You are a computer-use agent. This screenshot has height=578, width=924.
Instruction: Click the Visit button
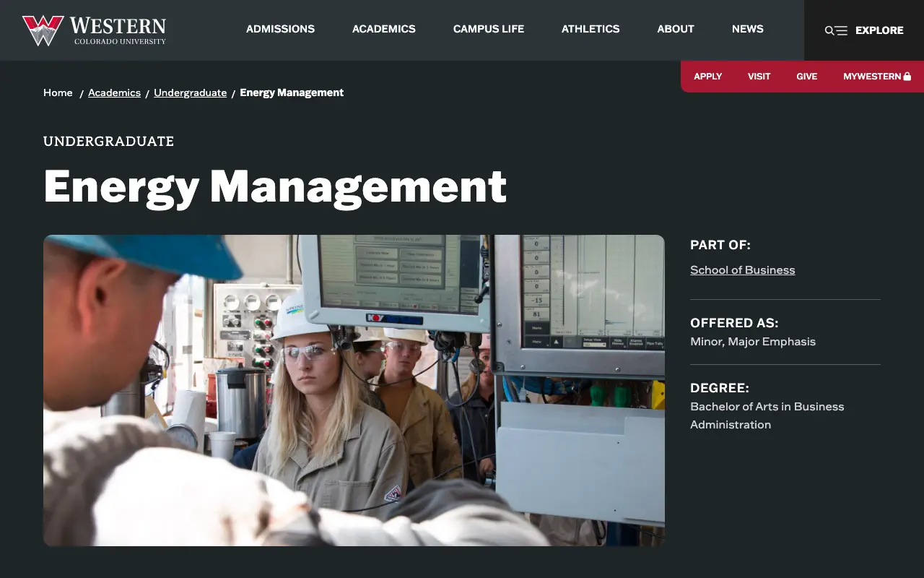tap(759, 77)
